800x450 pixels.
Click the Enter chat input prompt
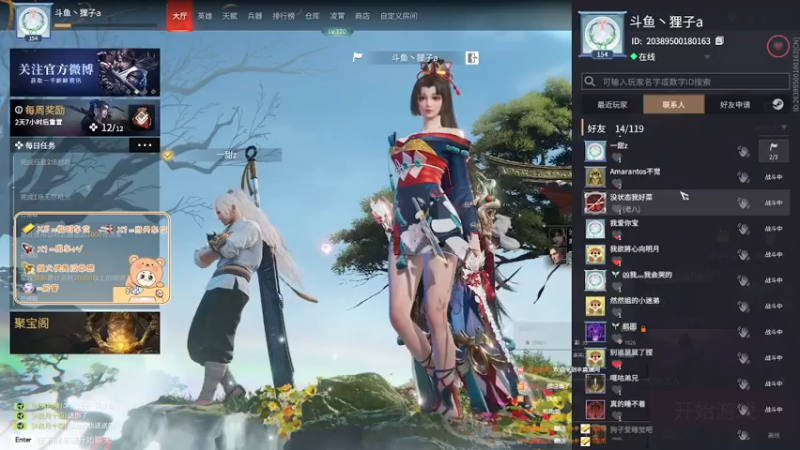click(x=23, y=440)
